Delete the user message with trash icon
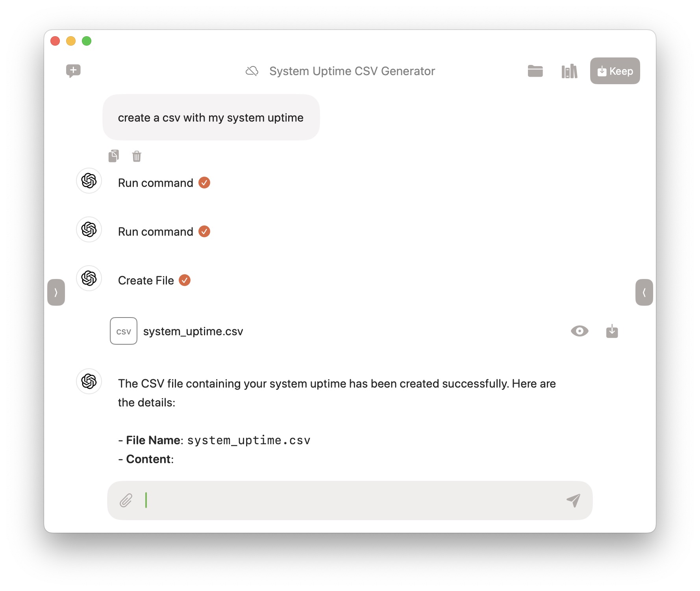The height and width of the screenshot is (591, 700). 137,156
